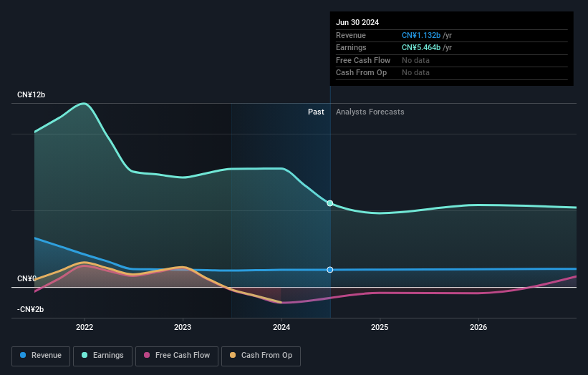This screenshot has width=588, height=375.
Task: Click the teal Earnings legend dot
Action: [85, 355]
